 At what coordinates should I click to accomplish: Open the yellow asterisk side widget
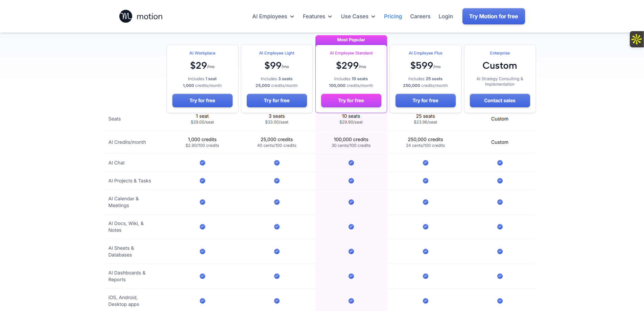[637, 39]
